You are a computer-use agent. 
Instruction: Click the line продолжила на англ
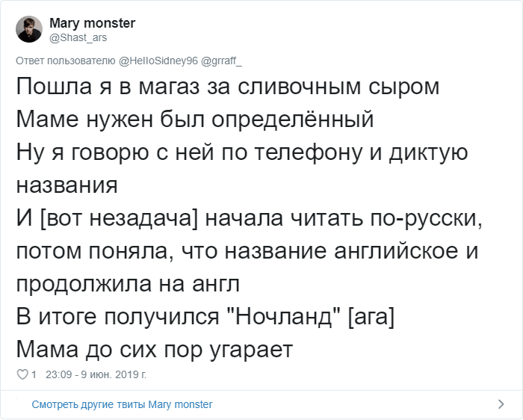(128, 284)
